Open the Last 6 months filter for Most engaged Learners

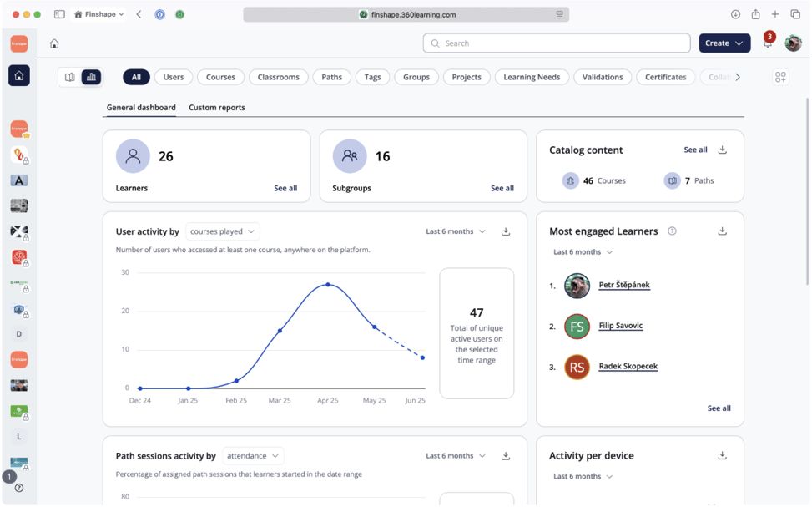pos(583,252)
